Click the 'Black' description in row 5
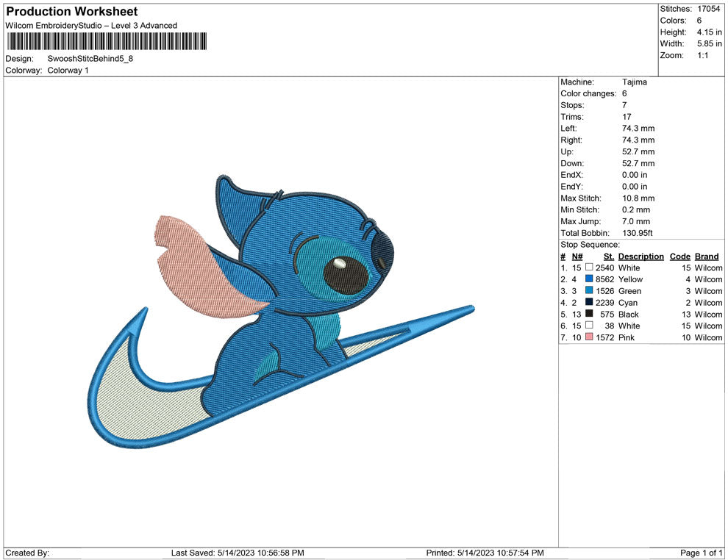The width and height of the screenshot is (728, 560). click(629, 314)
